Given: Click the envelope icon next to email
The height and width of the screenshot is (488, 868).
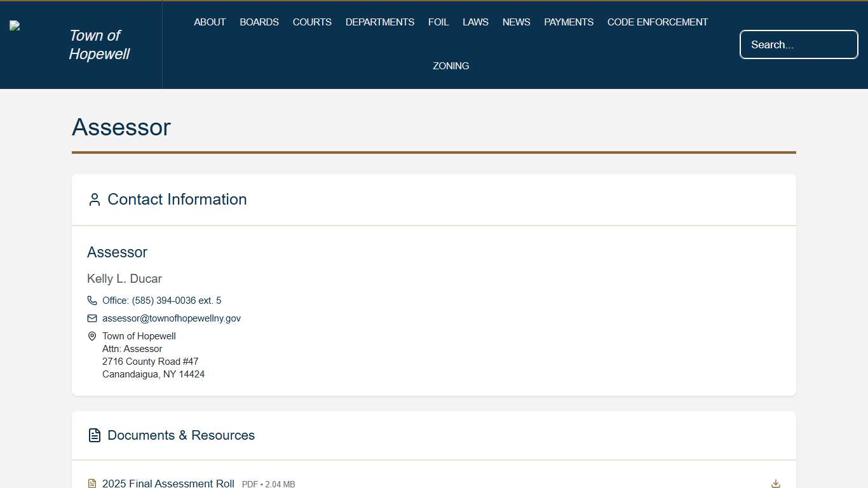Looking at the screenshot, I should click(92, 318).
